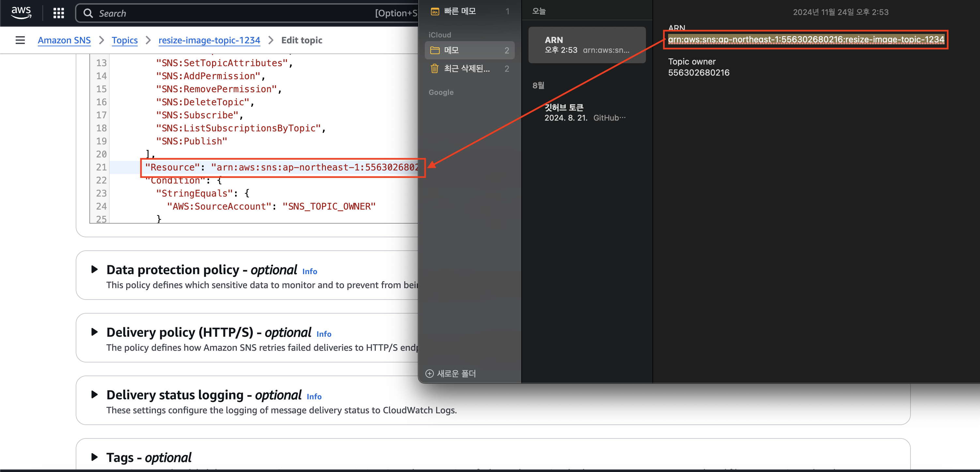Click the 556302680216 owner ID in note
Screen dimensions: 980x472
699,73
